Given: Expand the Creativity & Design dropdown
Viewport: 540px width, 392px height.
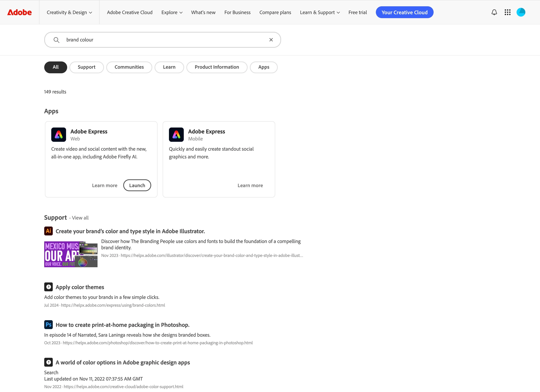Looking at the screenshot, I should pyautogui.click(x=69, y=12).
